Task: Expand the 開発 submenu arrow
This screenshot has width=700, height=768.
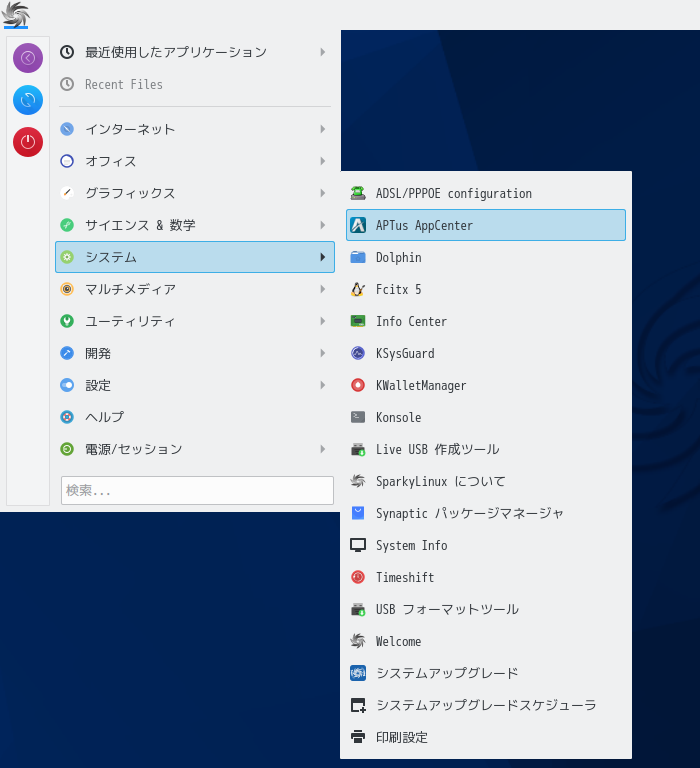Action: pyautogui.click(x=322, y=353)
